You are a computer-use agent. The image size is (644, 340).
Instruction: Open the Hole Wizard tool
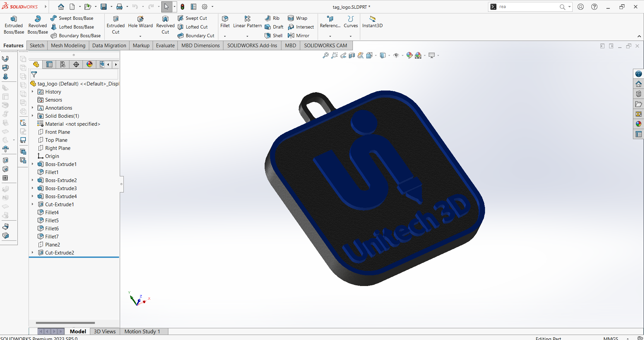(x=140, y=22)
